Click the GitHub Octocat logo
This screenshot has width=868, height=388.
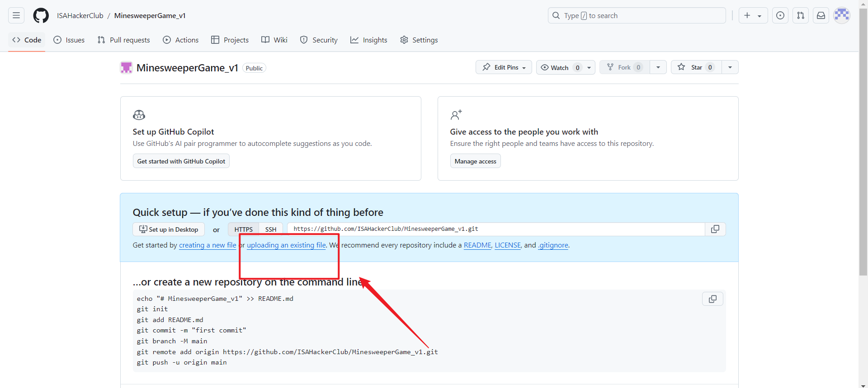(41, 15)
